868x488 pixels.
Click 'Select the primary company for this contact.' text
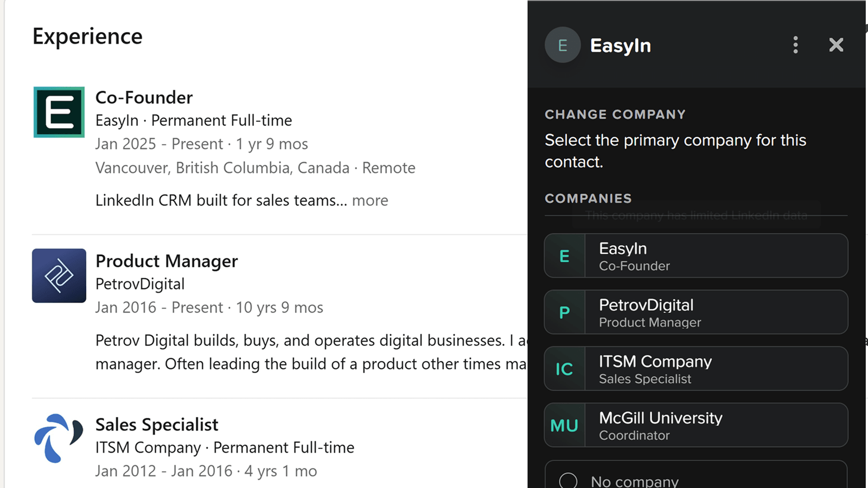675,151
